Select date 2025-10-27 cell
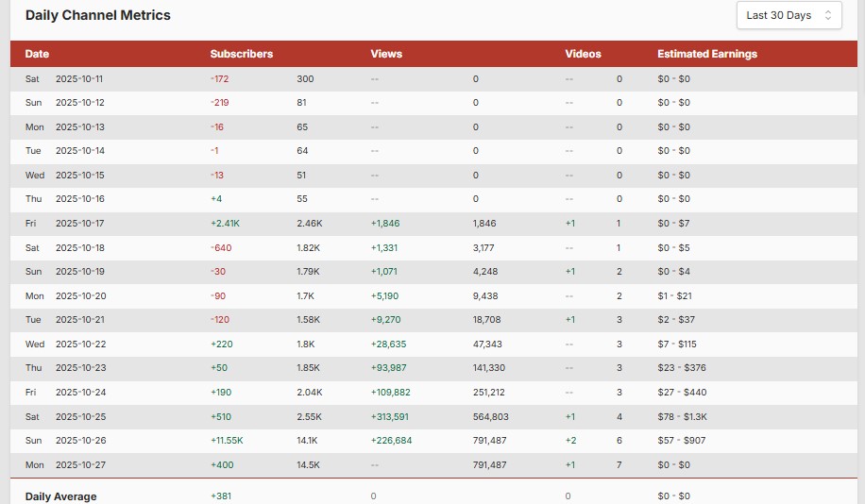This screenshot has height=504, width=865. pyautogui.click(x=80, y=465)
